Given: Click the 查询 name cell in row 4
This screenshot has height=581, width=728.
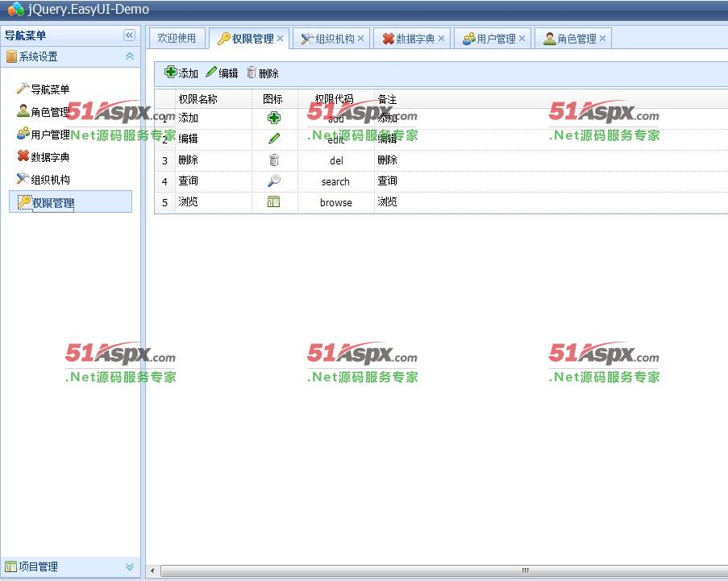Looking at the screenshot, I should (214, 181).
